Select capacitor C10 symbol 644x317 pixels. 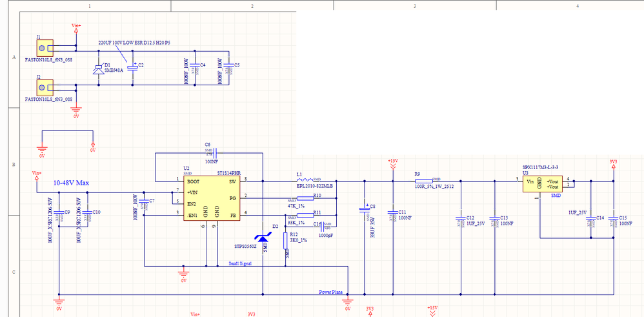88,212
